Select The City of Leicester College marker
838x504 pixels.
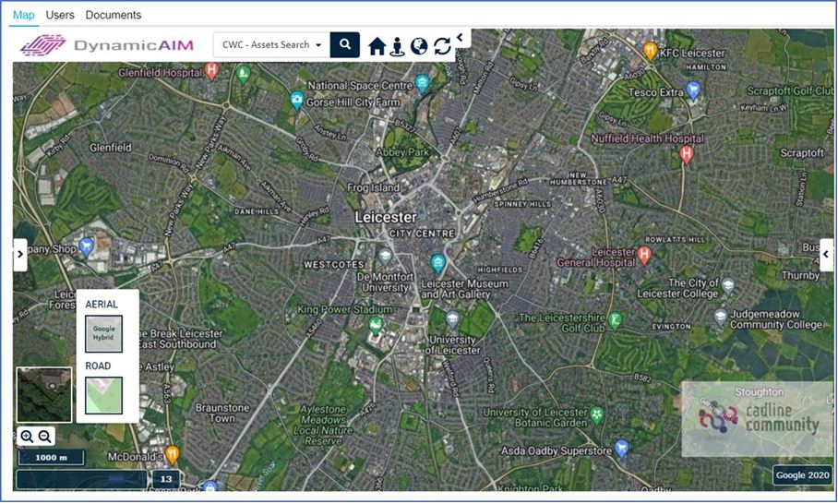[728, 286]
